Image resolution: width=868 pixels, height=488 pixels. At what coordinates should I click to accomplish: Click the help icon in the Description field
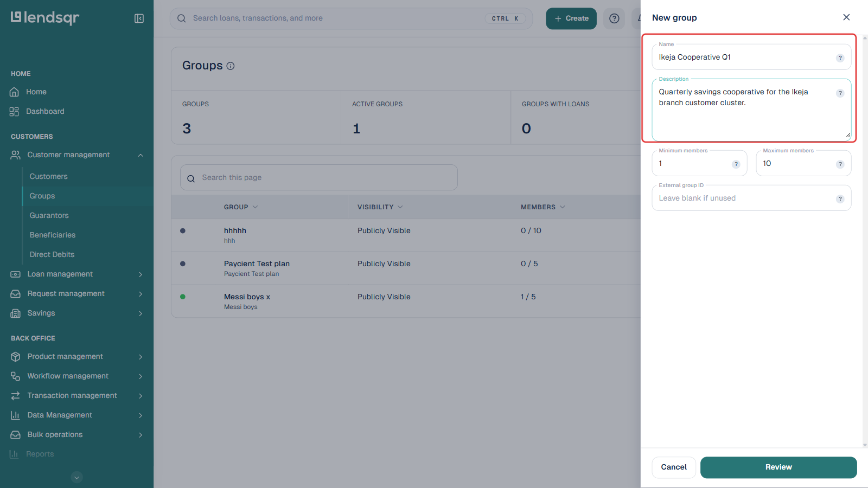click(x=840, y=93)
